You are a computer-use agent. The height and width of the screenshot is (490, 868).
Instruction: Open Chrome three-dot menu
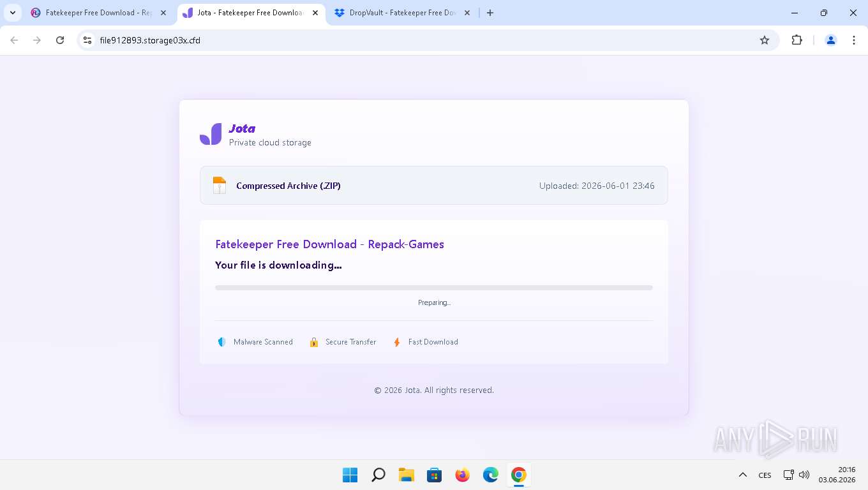(x=854, y=40)
